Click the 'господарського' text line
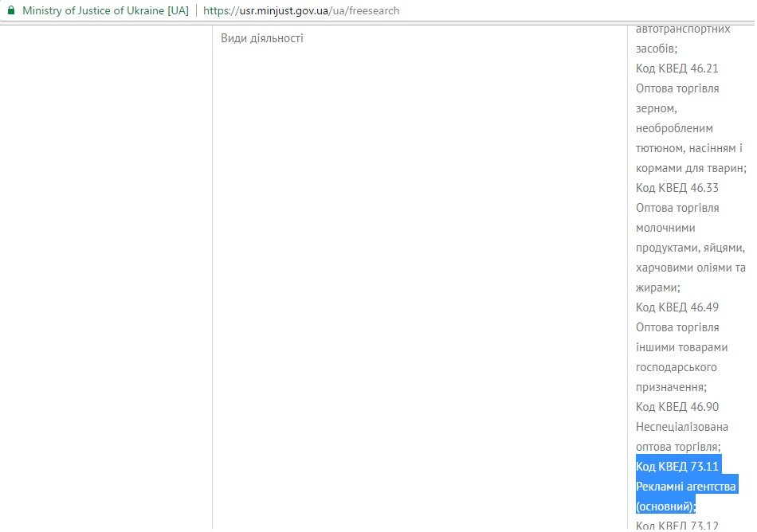This screenshot has width=757, height=532. pyautogui.click(x=676, y=367)
